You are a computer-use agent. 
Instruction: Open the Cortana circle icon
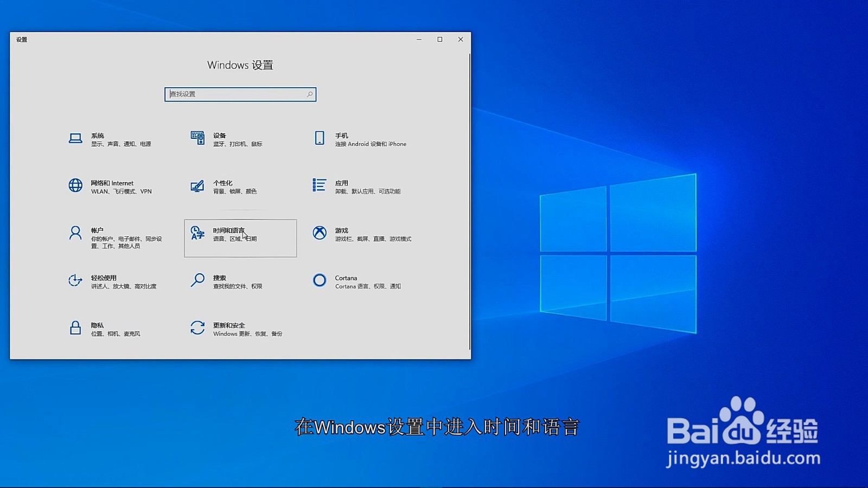[x=320, y=280]
